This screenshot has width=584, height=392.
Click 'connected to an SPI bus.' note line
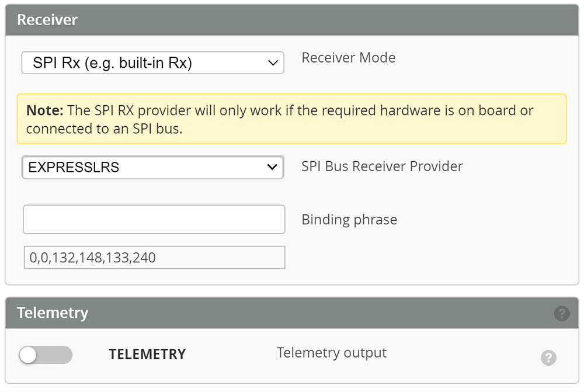pos(104,129)
